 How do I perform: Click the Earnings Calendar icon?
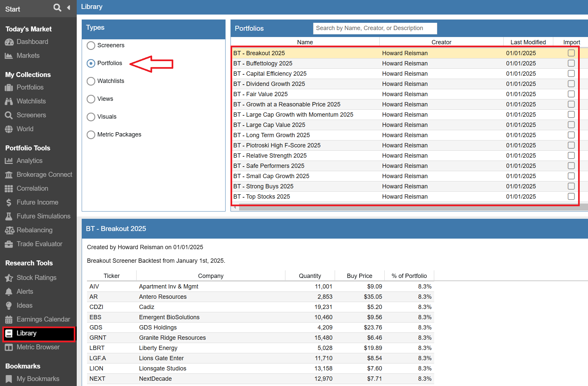(x=9, y=320)
